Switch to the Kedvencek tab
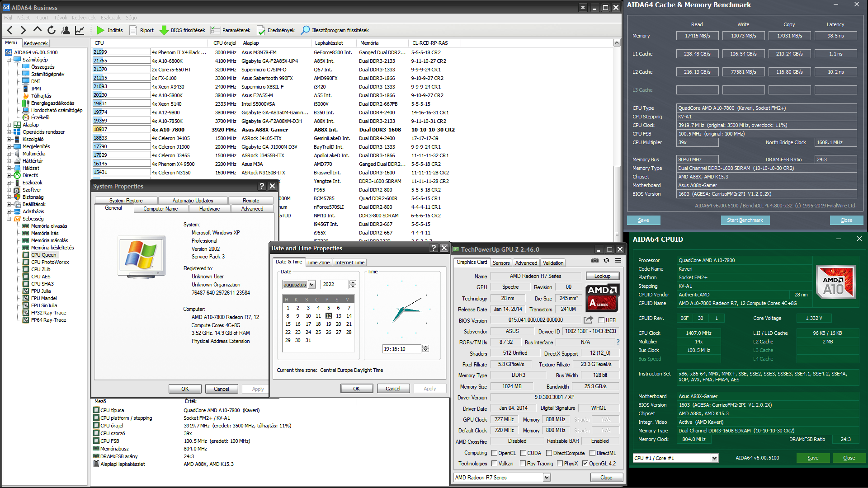 [36, 43]
